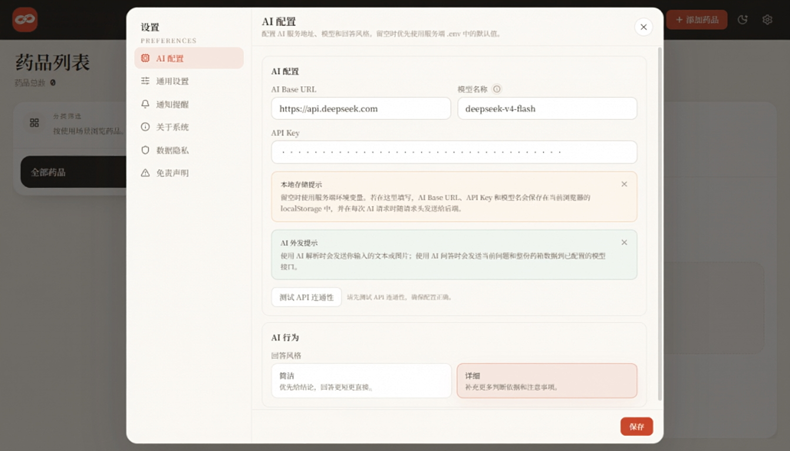This screenshot has height=451, width=790.
Task: Click the 模型名称 input field
Action: tap(547, 108)
